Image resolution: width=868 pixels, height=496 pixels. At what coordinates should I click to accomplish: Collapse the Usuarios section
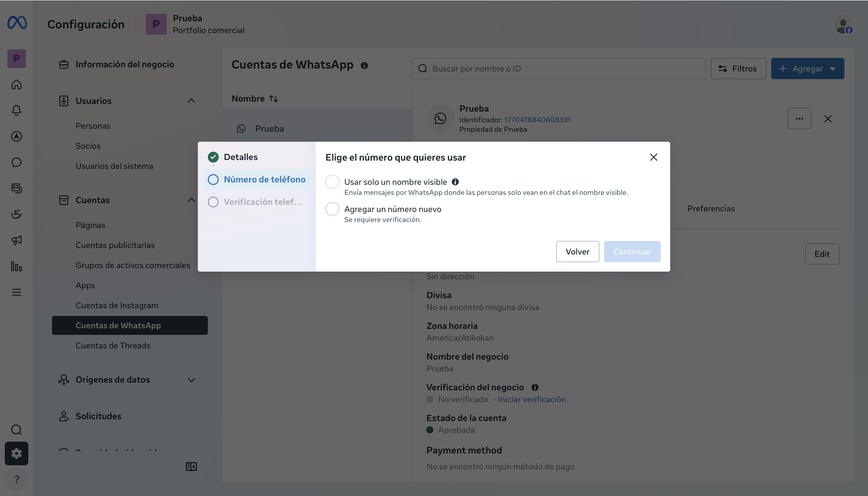[x=191, y=101]
